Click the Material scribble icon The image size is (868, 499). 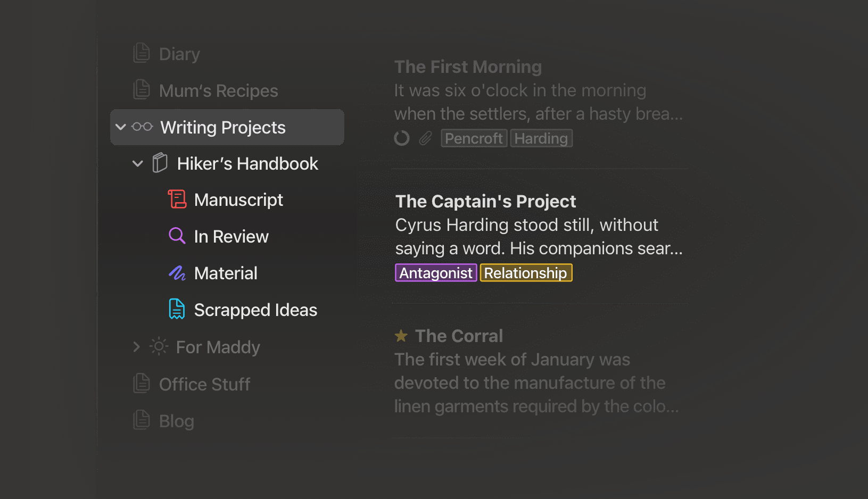177,273
